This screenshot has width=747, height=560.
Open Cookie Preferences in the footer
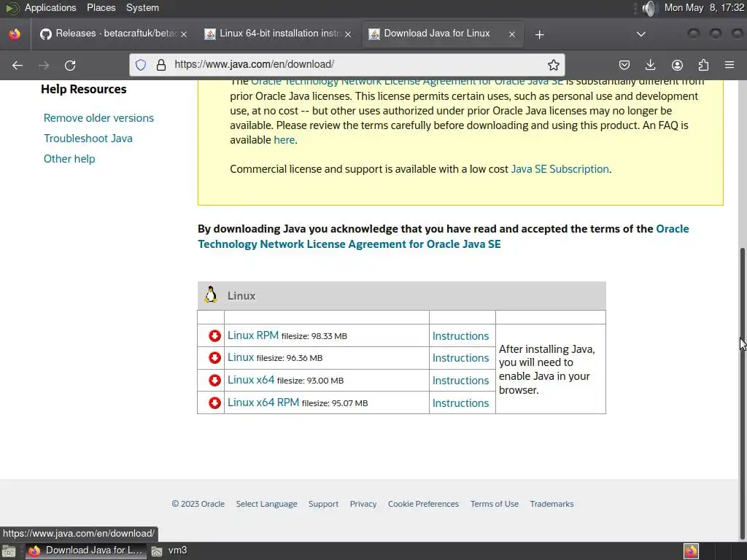tap(423, 504)
